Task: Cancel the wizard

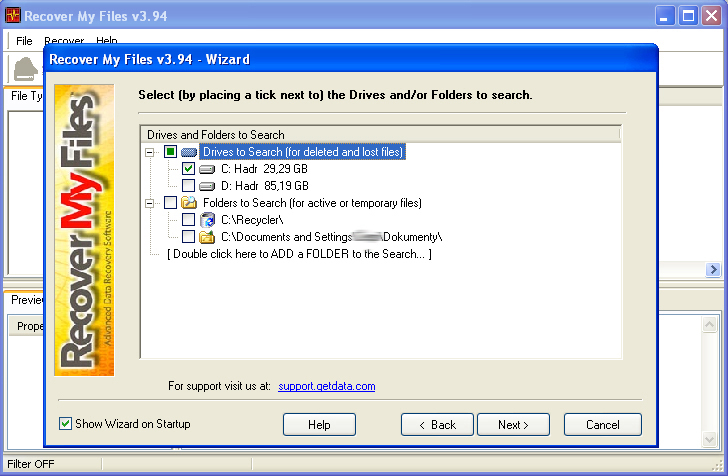Action: 603,424
